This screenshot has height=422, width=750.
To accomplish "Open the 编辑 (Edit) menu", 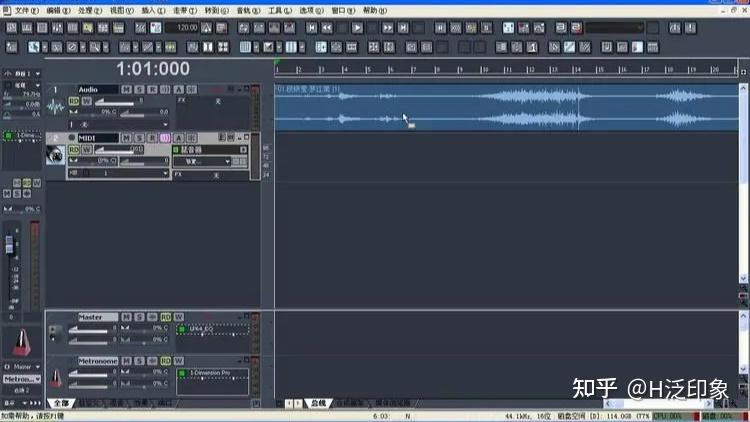I will click(x=58, y=10).
